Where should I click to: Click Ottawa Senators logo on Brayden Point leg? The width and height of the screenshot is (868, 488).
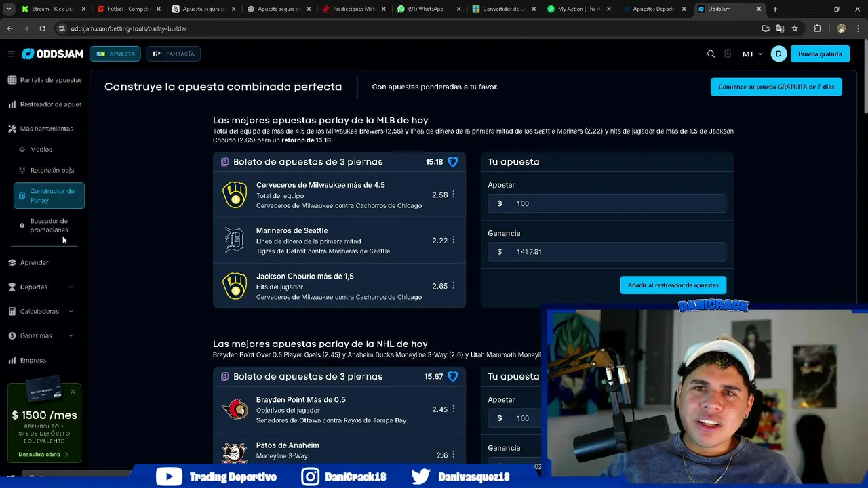click(x=235, y=409)
